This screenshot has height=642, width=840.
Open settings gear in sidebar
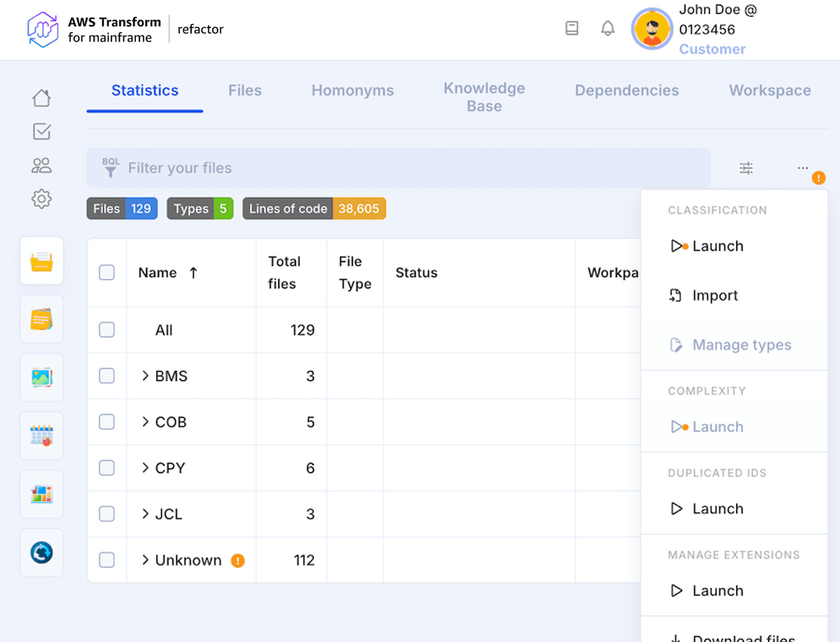[x=41, y=199]
